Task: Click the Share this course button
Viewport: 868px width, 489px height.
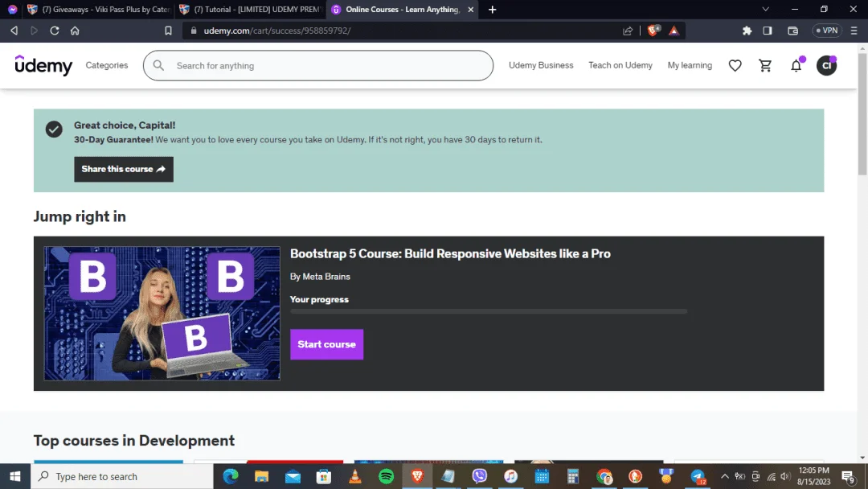Action: click(x=124, y=169)
